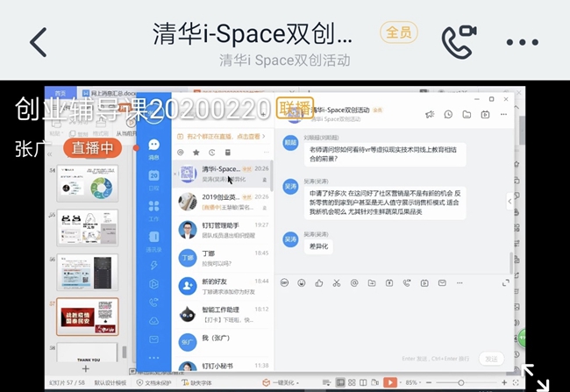Open group announcement megaphone icon
Viewport: 570px width, 392px height.
point(430,115)
